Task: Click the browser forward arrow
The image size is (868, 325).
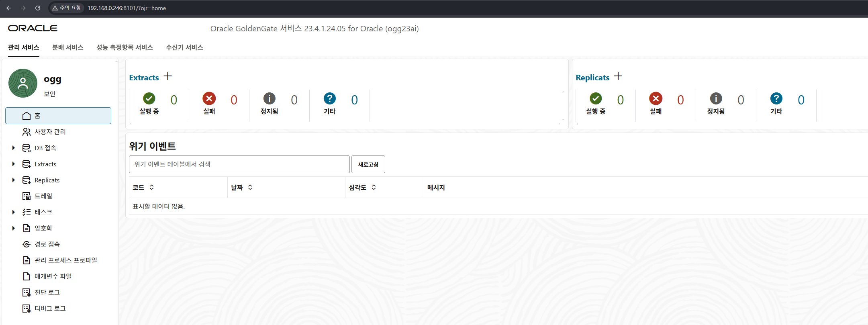Action: pyautogui.click(x=23, y=8)
